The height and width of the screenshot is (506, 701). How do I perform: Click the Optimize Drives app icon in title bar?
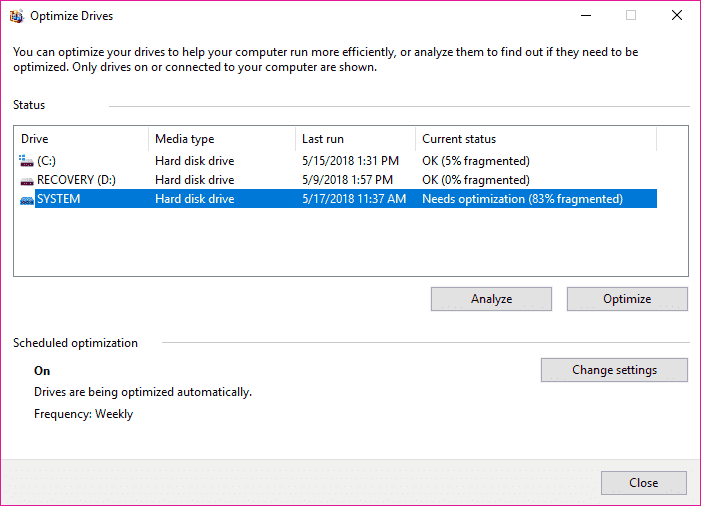click(16, 16)
